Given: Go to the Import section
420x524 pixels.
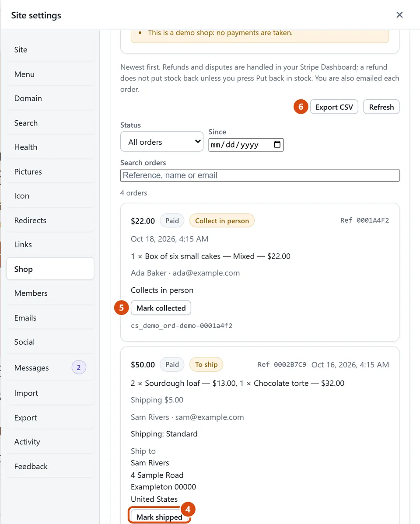Looking at the screenshot, I should pos(50,393).
